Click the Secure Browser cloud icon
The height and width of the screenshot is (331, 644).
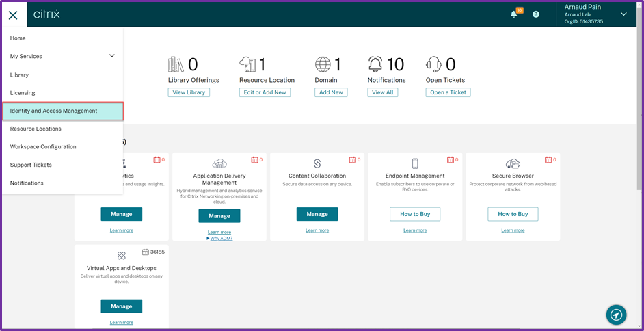pyautogui.click(x=513, y=163)
